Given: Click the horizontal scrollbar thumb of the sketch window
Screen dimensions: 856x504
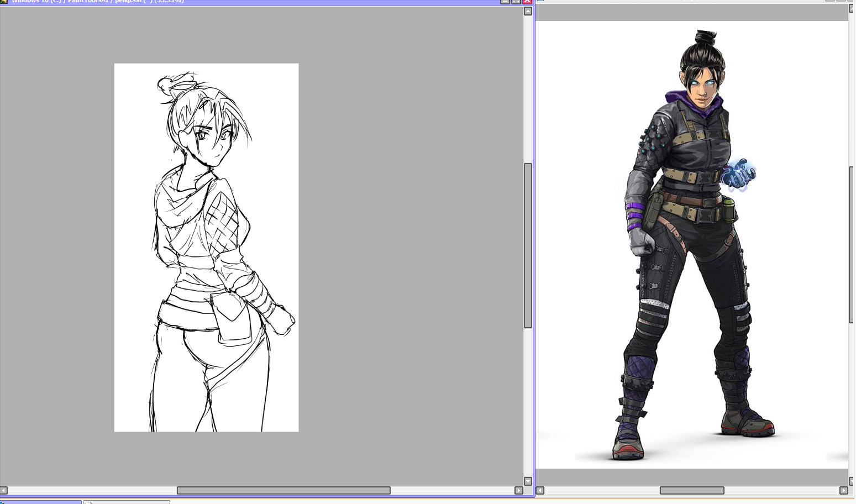Looking at the screenshot, I should 283,490.
